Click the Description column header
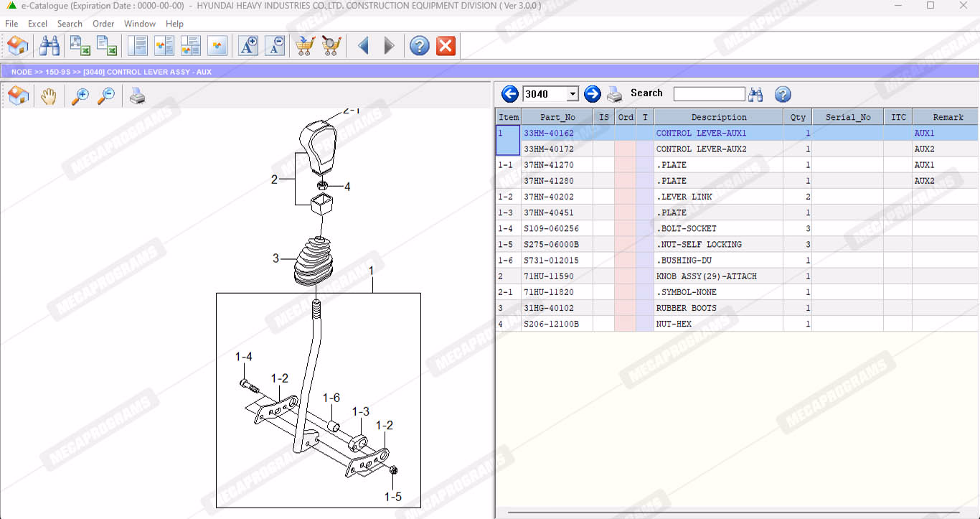980x519 pixels. [718, 117]
